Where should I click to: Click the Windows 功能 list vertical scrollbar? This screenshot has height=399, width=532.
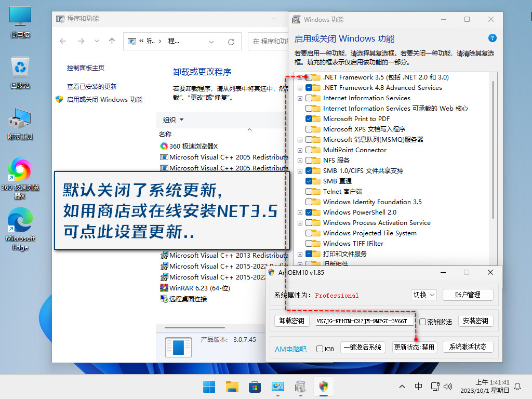(x=493, y=150)
